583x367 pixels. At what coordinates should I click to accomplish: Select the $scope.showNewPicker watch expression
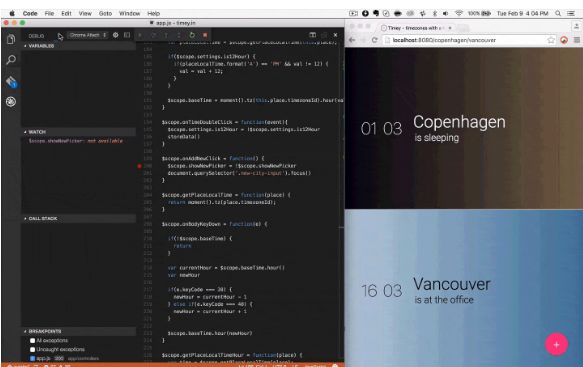(x=76, y=141)
